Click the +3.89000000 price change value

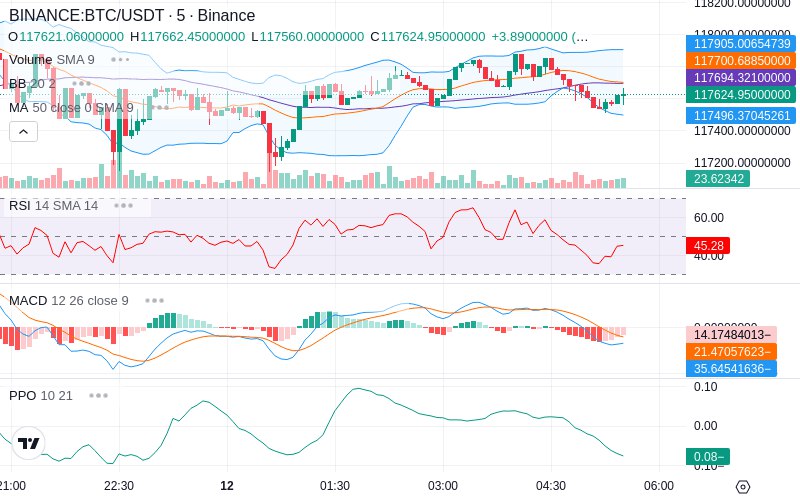pos(529,37)
